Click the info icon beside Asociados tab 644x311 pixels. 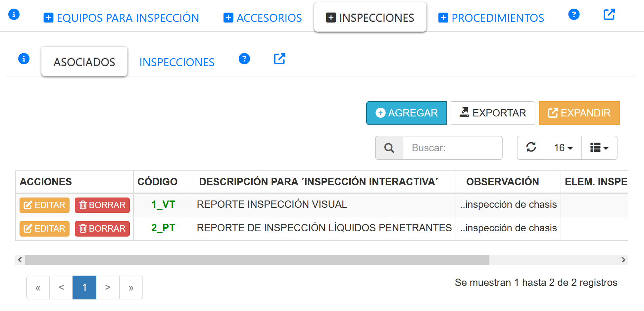[x=24, y=59]
